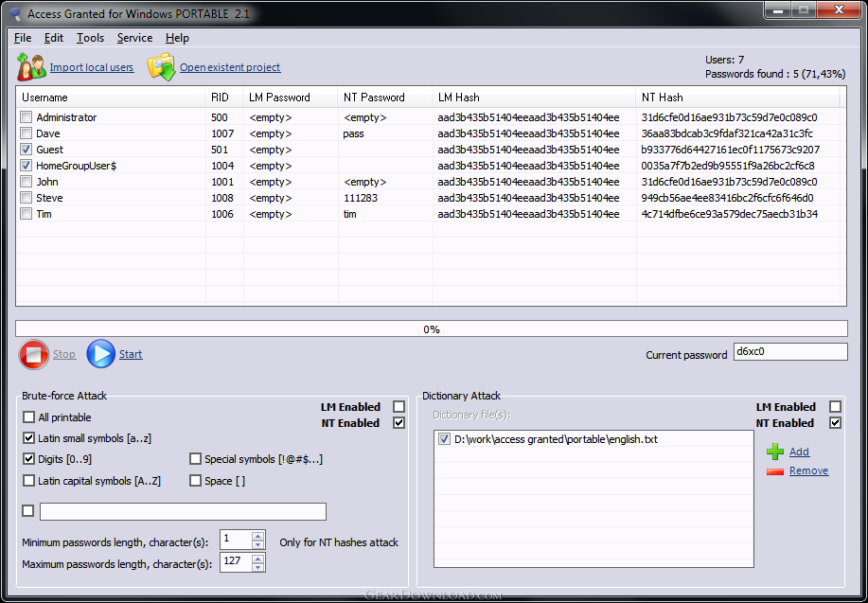Click the Stop link

pos(64,354)
